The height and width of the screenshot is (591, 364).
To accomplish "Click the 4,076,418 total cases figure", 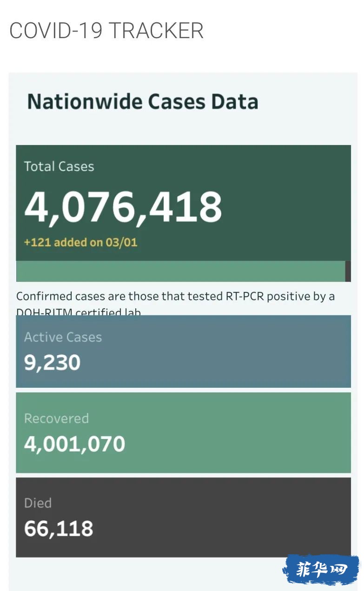I will pyautogui.click(x=123, y=206).
